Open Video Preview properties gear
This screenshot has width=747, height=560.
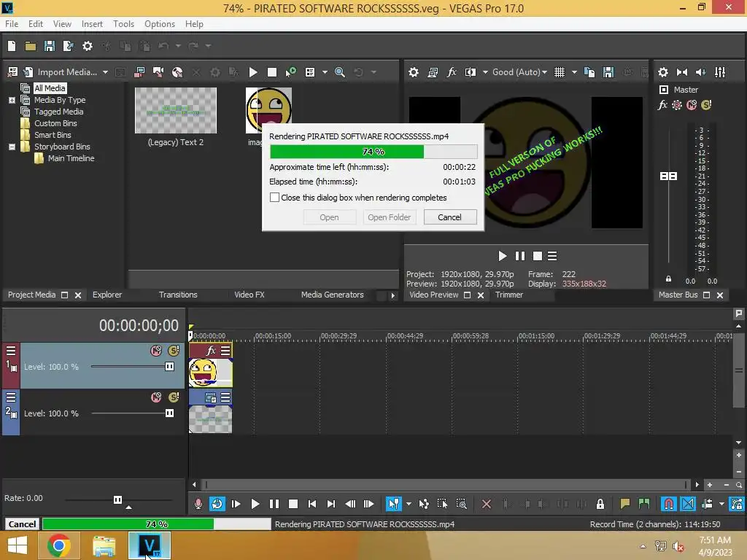click(x=414, y=72)
